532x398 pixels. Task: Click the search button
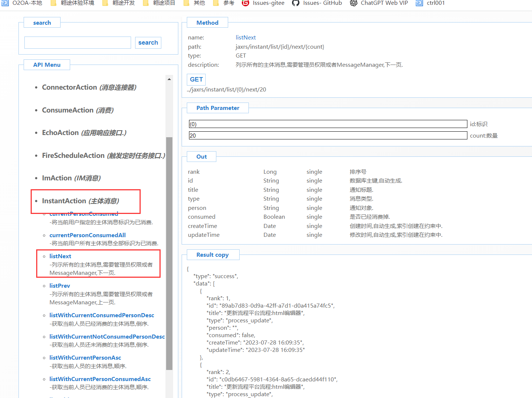148,43
